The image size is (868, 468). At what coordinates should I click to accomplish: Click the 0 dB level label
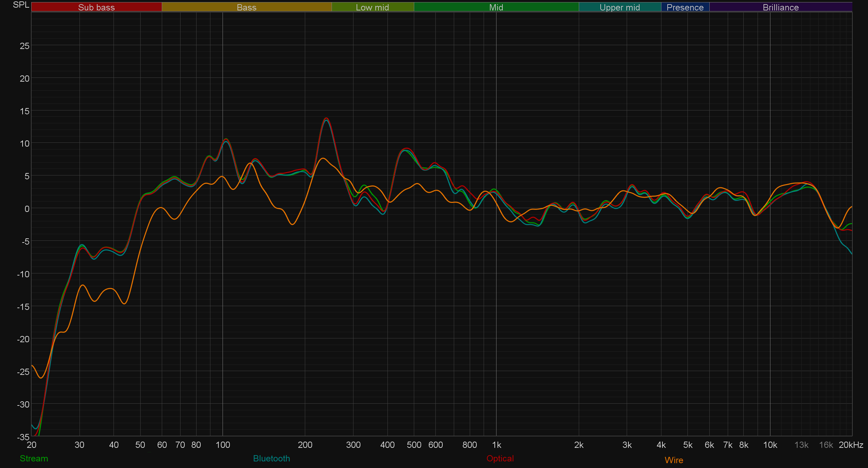[x=27, y=209]
